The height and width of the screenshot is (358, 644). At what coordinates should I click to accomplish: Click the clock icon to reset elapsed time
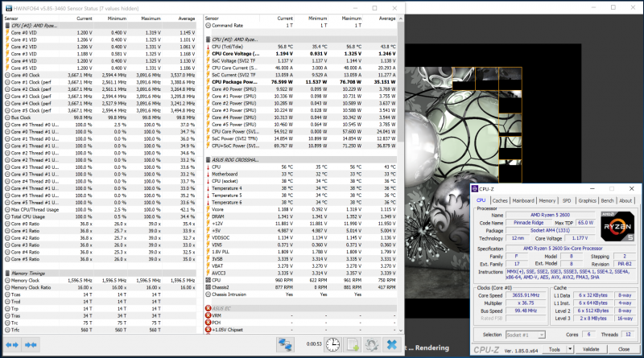tap(332, 344)
